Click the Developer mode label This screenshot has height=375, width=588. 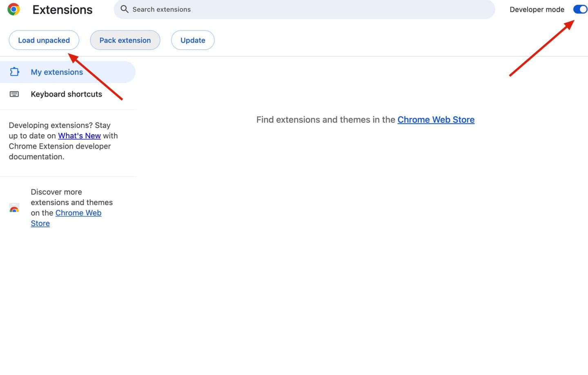pos(537,9)
